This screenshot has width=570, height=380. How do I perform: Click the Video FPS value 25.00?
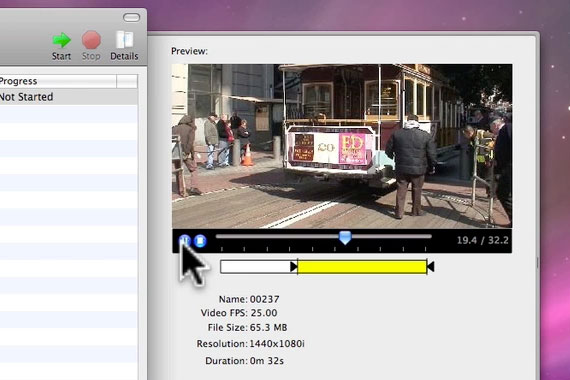pyautogui.click(x=264, y=313)
